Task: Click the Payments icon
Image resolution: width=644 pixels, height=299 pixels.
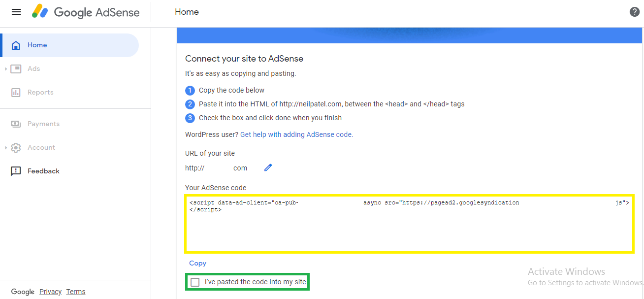Action: tap(17, 124)
